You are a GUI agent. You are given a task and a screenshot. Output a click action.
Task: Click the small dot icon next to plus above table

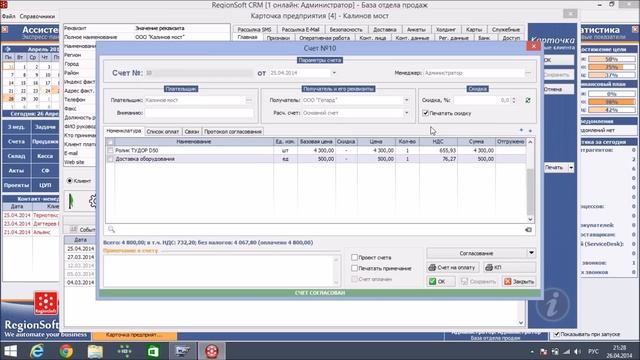[530, 131]
